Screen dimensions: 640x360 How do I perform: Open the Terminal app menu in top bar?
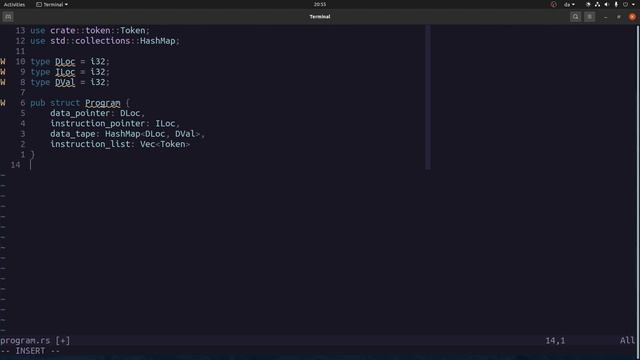52,4
